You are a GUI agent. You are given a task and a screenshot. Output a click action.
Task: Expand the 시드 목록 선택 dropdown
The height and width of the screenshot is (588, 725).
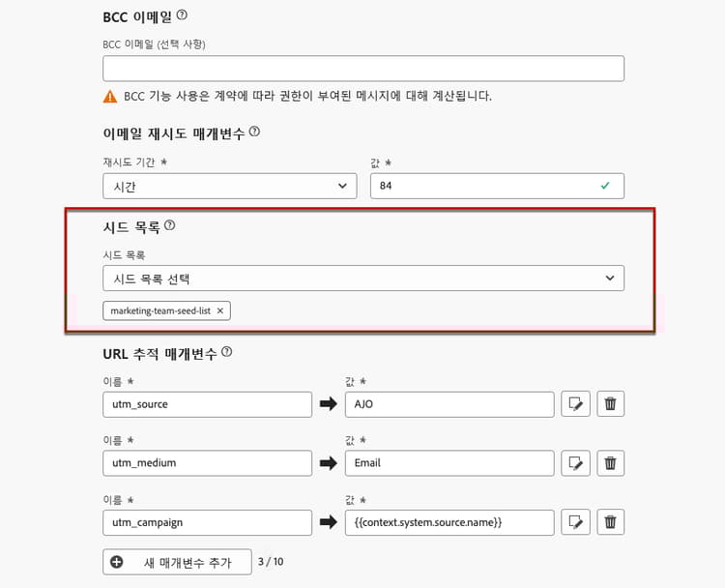(x=362, y=278)
